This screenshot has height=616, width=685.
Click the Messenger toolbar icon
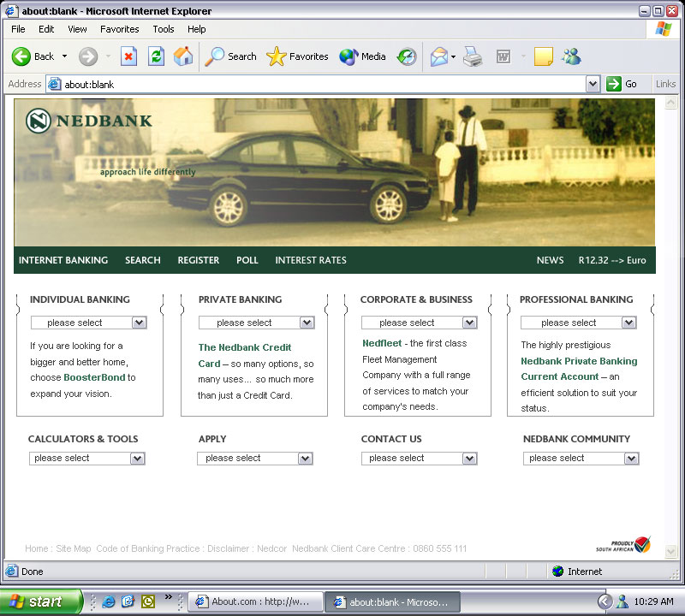pyautogui.click(x=571, y=56)
